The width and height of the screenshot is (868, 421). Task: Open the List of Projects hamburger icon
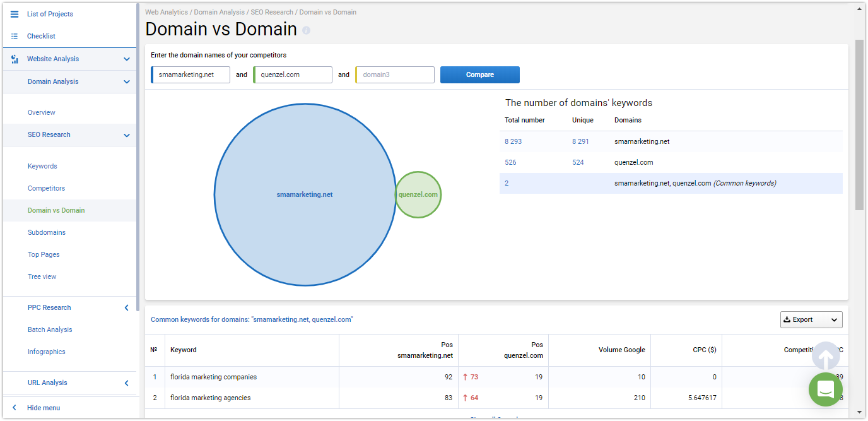tap(15, 14)
